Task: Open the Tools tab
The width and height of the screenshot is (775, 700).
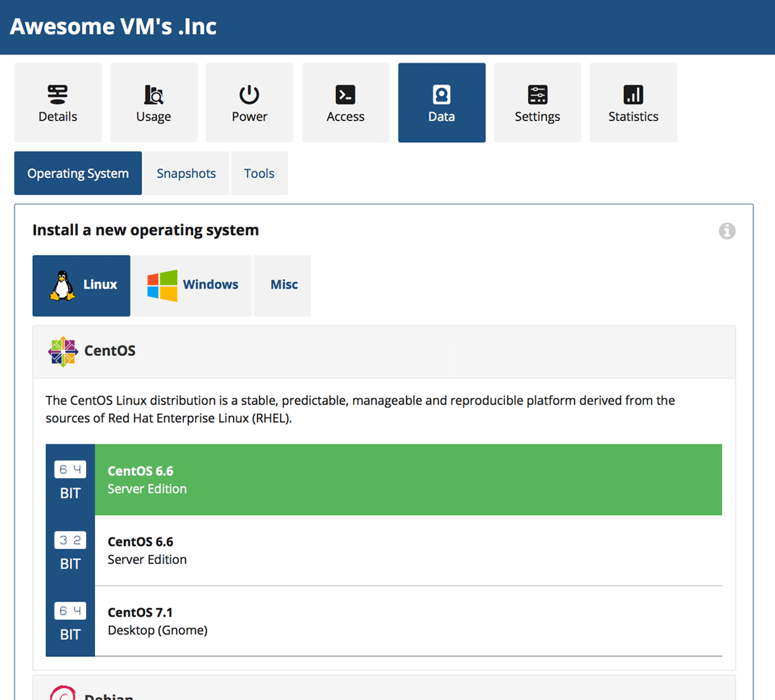Action: [259, 173]
